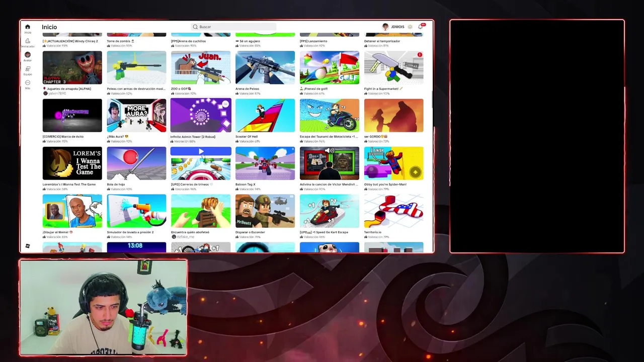This screenshot has width=644, height=362.
Task: Click the search magnifier icon
Action: pos(195,27)
